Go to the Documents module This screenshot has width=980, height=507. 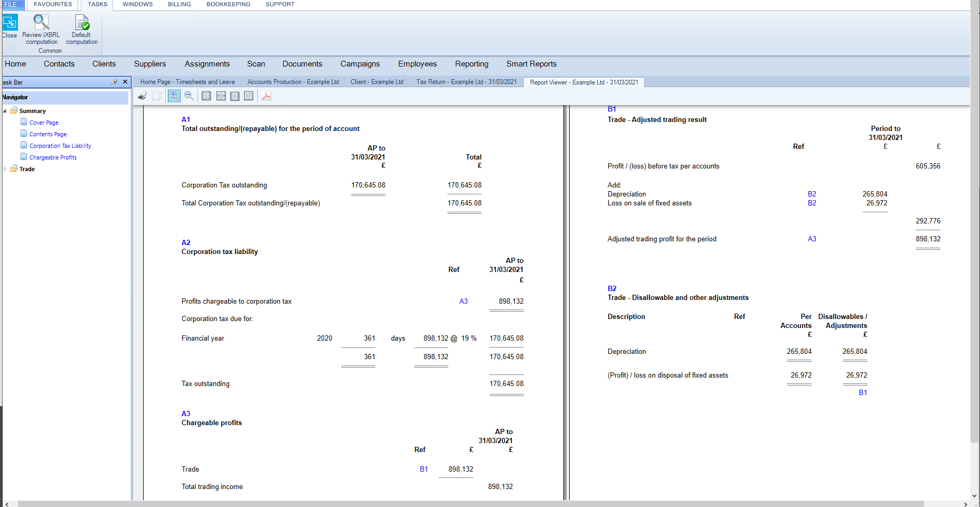point(302,64)
